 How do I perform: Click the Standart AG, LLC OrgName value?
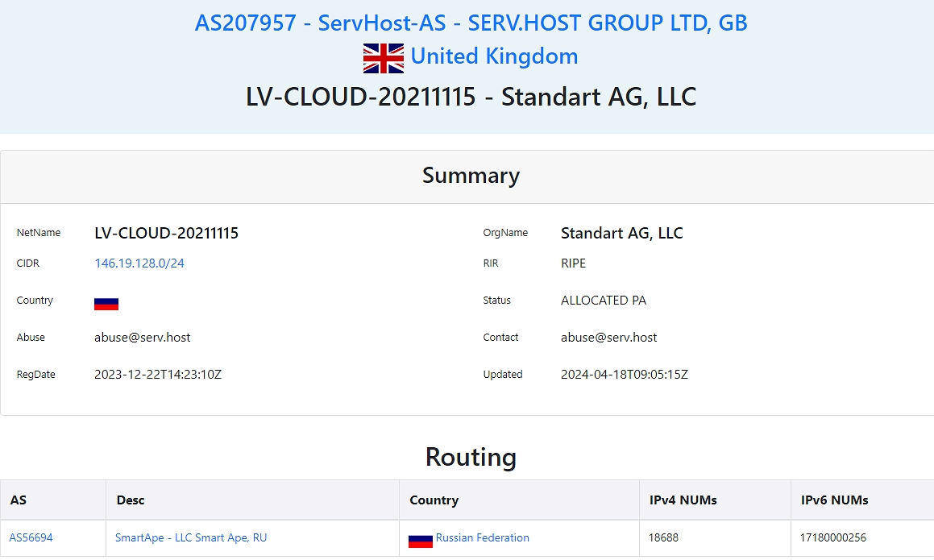[x=621, y=234]
